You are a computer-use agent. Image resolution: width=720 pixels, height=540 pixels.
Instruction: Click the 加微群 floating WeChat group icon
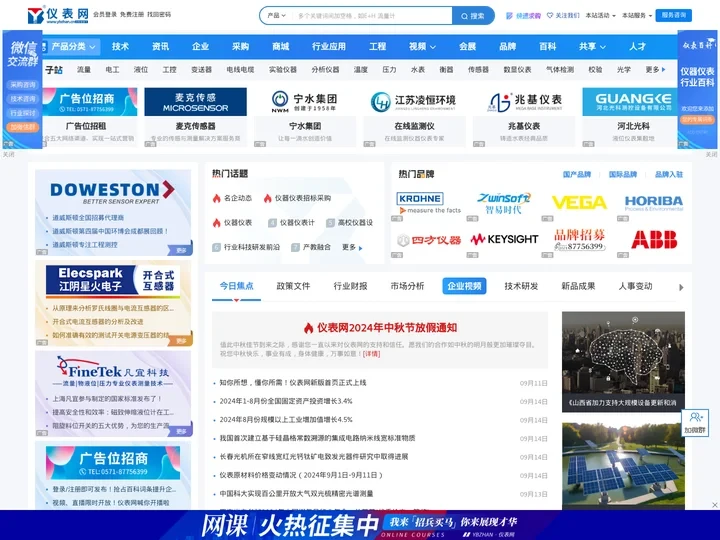click(694, 422)
